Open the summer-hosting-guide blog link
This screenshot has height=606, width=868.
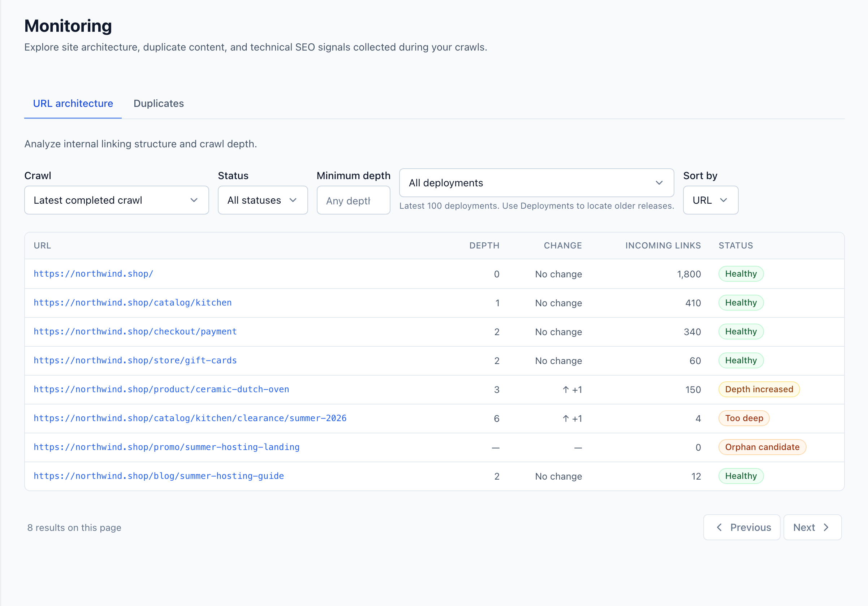pos(159,476)
